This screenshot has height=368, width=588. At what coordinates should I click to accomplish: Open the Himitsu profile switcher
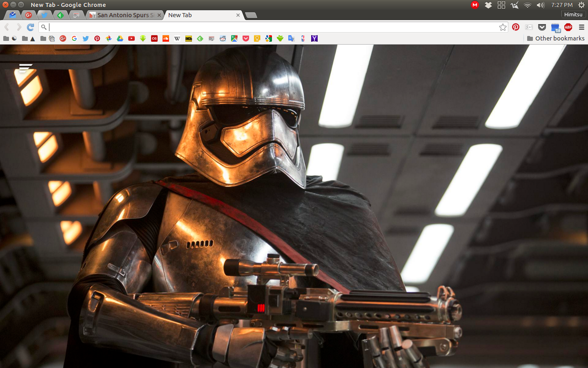point(574,15)
